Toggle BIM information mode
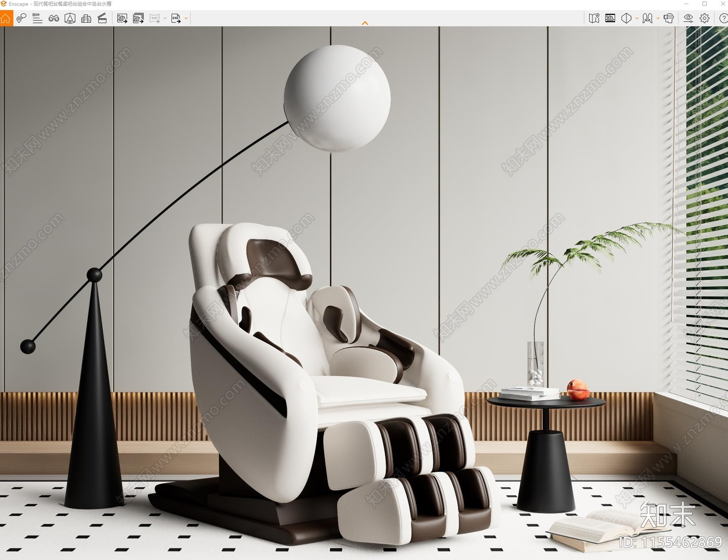 tap(37, 19)
